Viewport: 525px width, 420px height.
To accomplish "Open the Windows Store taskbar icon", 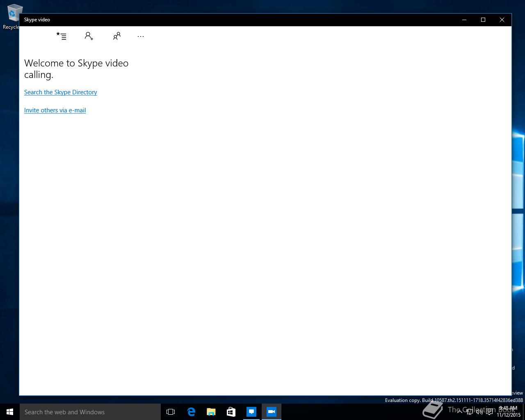I will point(231,412).
